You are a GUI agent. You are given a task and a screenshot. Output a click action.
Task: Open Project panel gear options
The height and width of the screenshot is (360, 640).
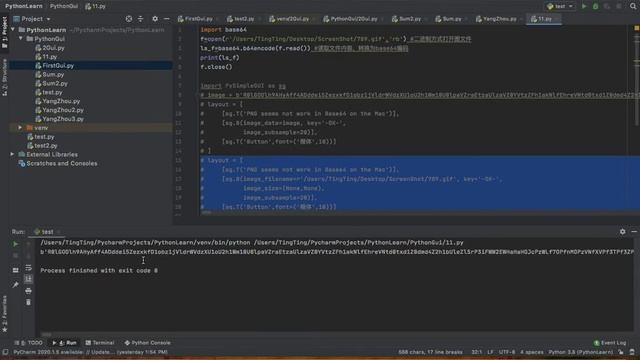coord(155,19)
